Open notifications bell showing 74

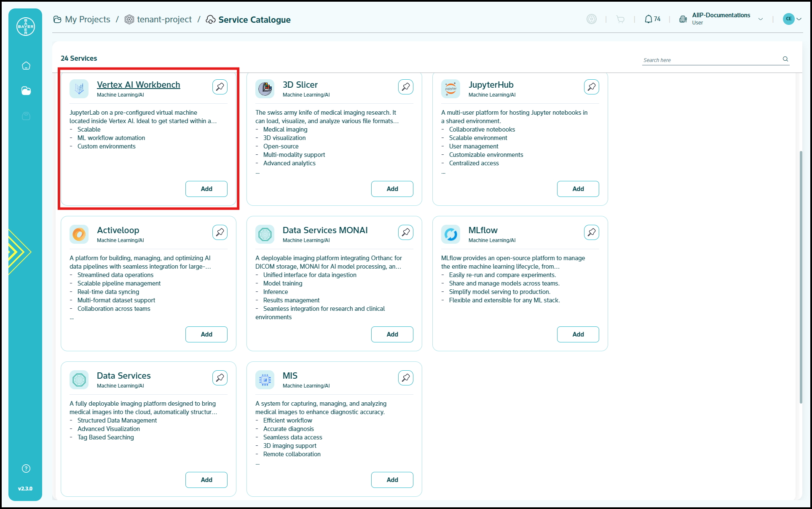(x=652, y=19)
